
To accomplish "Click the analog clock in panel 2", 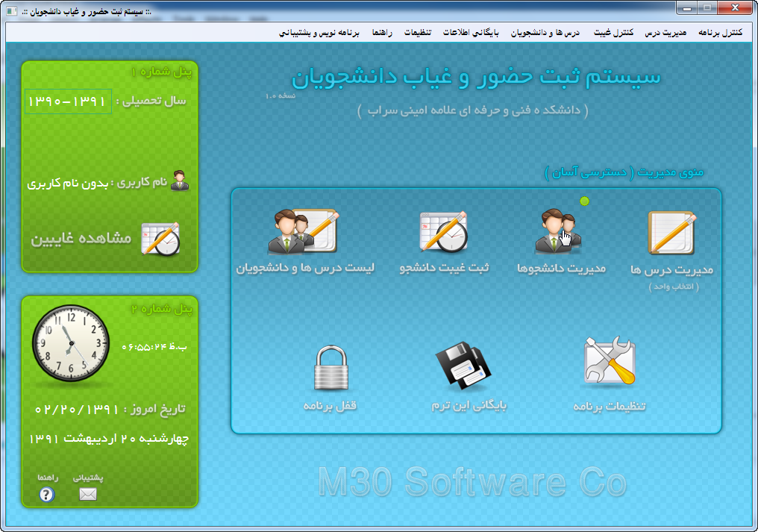I will pos(70,343).
